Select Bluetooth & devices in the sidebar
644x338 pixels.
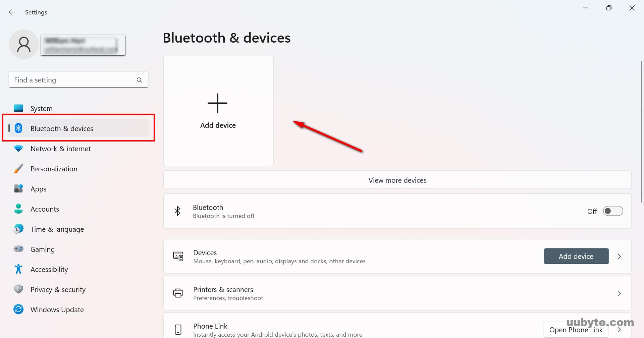[x=62, y=128]
